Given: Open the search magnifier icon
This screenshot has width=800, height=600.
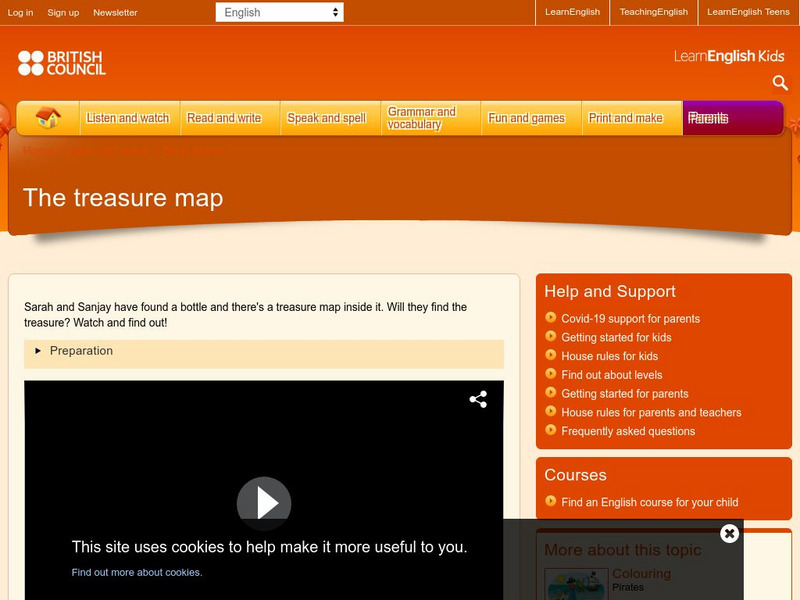Looking at the screenshot, I should click(780, 82).
